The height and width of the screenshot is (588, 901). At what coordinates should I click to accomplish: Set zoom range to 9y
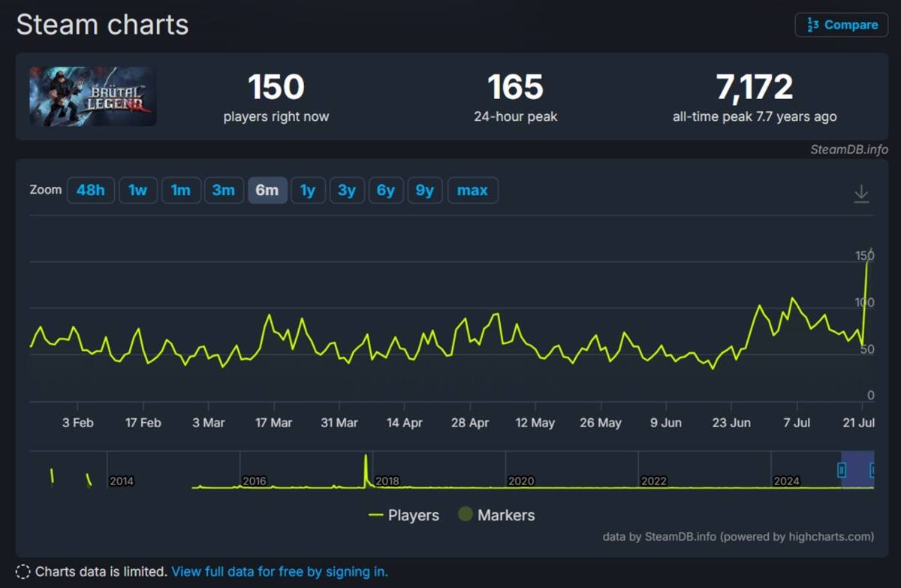425,190
